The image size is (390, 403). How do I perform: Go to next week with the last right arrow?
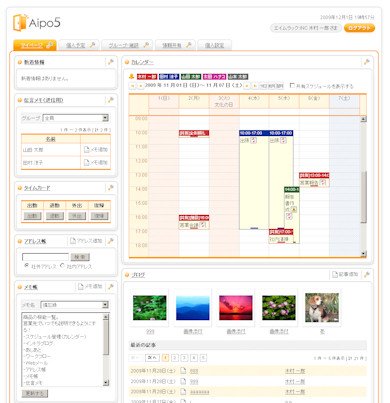click(255, 86)
